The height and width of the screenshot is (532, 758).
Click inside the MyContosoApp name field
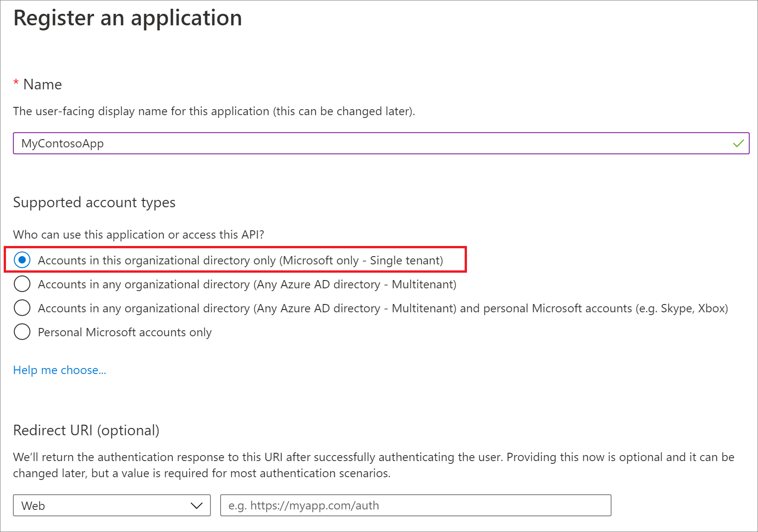pyautogui.click(x=184, y=143)
